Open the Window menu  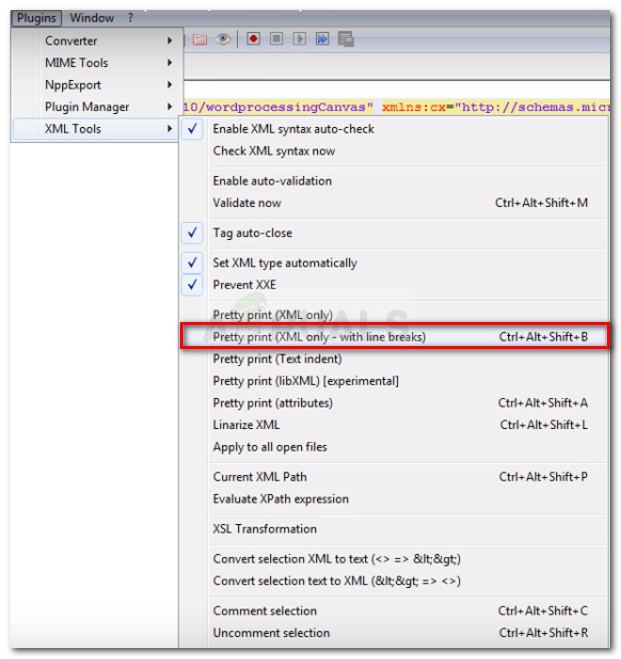coord(92,18)
